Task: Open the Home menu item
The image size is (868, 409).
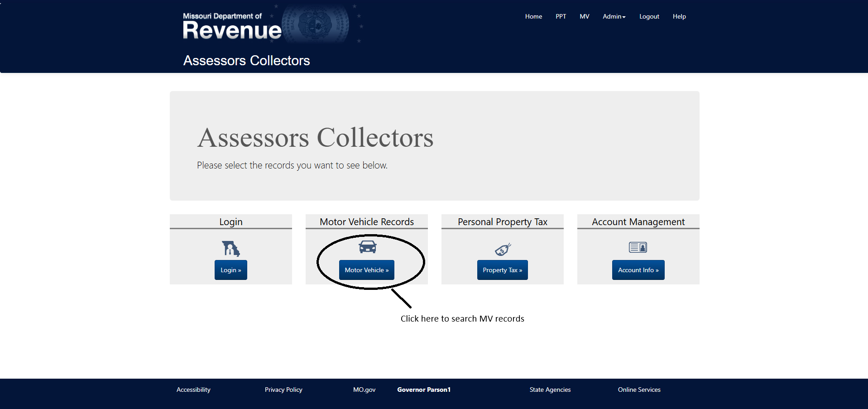Action: point(533,16)
